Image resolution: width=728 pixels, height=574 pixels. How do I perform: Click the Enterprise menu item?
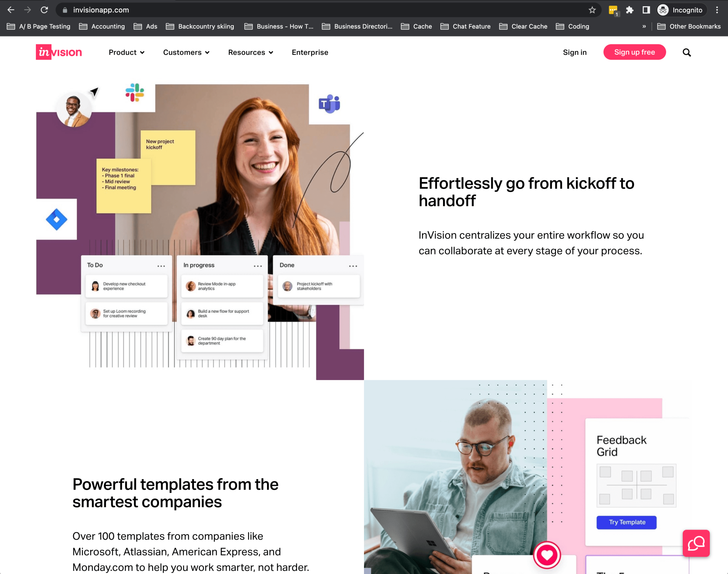coord(310,52)
